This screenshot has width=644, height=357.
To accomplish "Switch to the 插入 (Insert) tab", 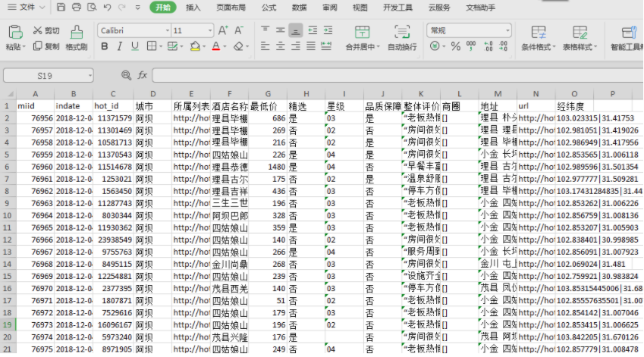I will pos(193,8).
